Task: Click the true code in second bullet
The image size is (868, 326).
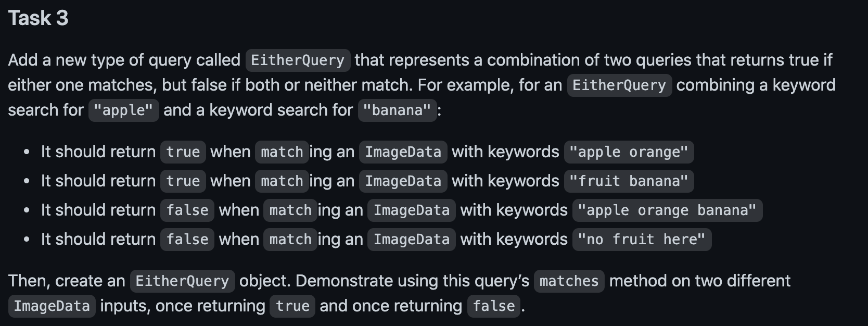Action: (183, 181)
